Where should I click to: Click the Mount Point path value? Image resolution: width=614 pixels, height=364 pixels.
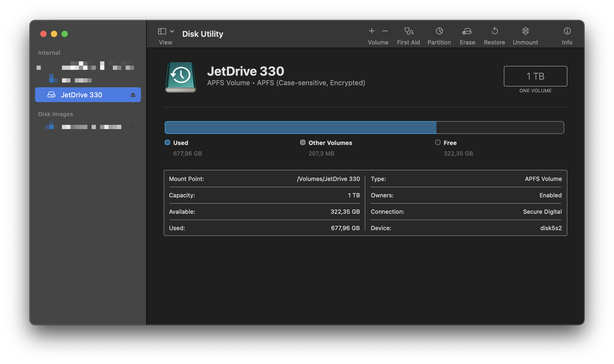click(328, 179)
